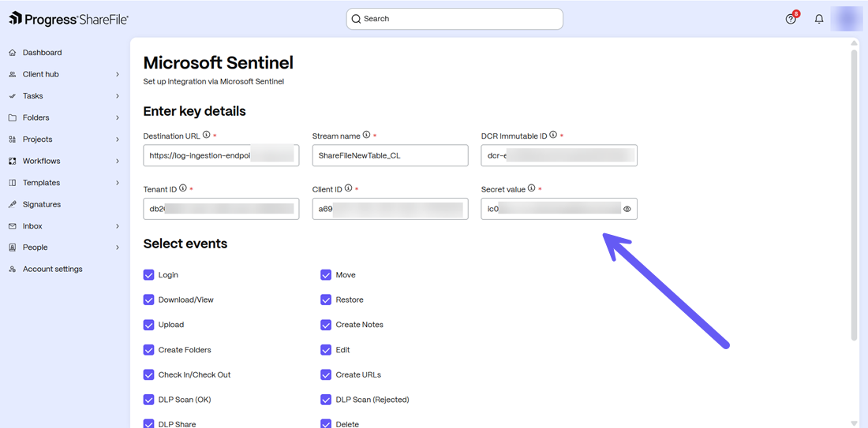Uncheck the Restore event checkbox

326,300
